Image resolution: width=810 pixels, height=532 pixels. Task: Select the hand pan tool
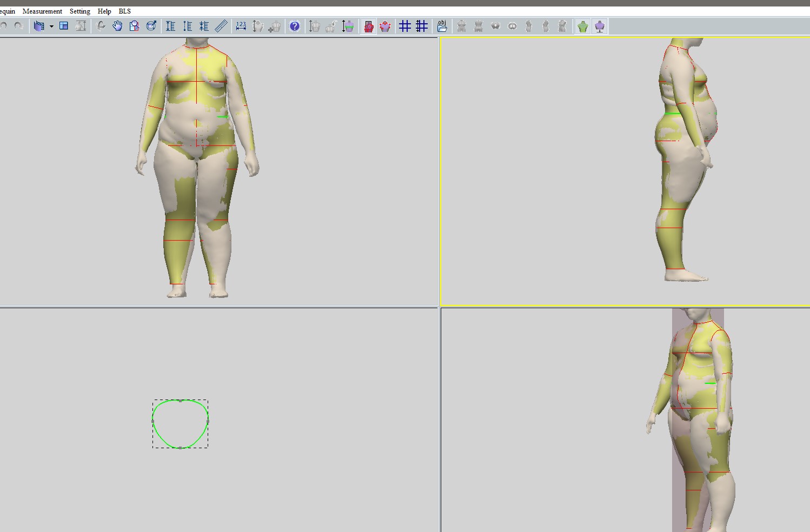pyautogui.click(x=117, y=26)
